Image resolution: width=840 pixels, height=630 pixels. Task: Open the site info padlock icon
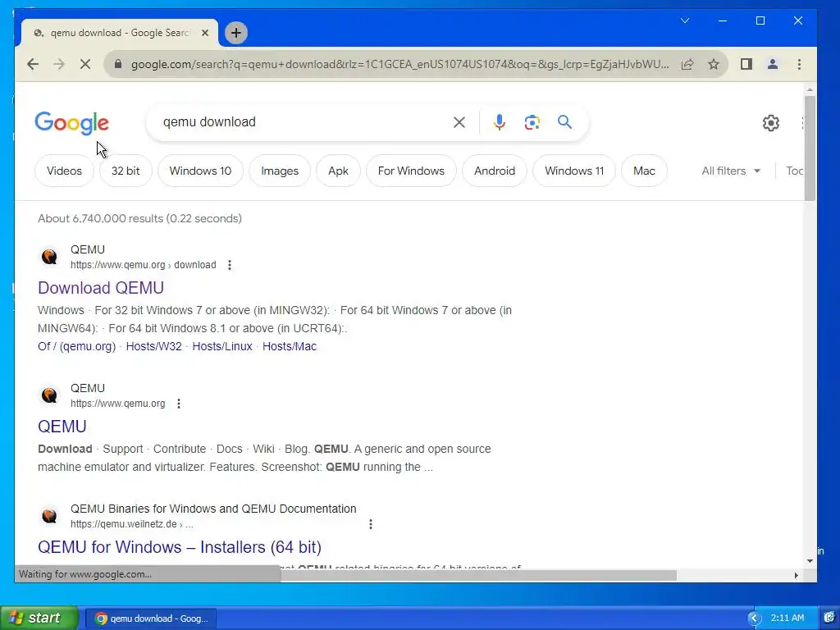(x=118, y=64)
